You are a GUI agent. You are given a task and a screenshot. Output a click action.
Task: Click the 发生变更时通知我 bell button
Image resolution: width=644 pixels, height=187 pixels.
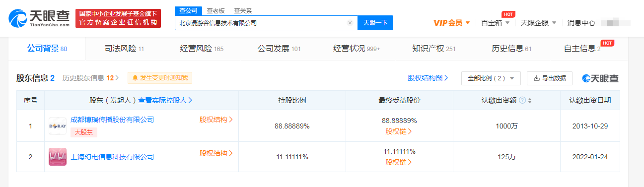click(160, 78)
